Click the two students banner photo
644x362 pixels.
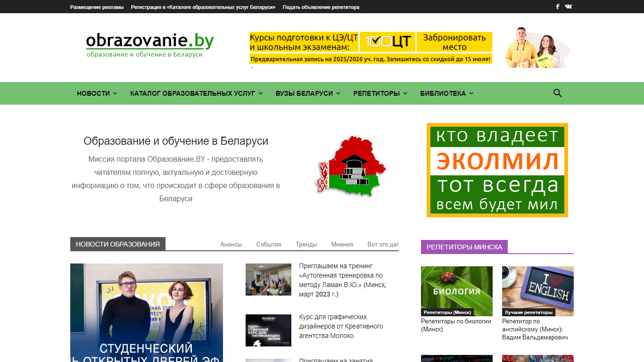[537, 48]
